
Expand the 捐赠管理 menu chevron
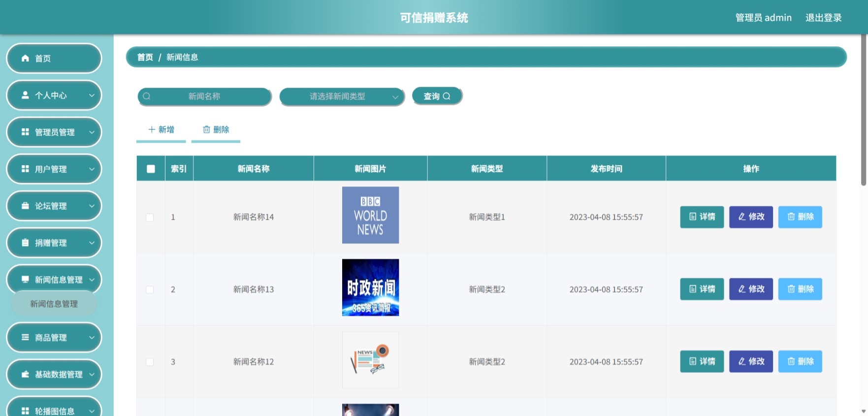pyautogui.click(x=92, y=243)
